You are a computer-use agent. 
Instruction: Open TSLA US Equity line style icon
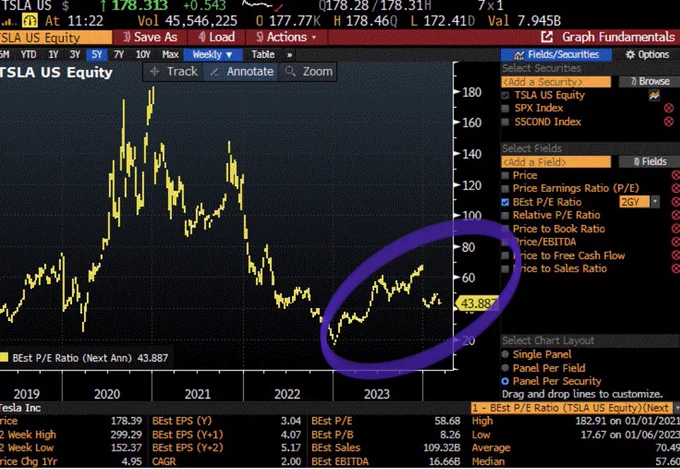654,95
